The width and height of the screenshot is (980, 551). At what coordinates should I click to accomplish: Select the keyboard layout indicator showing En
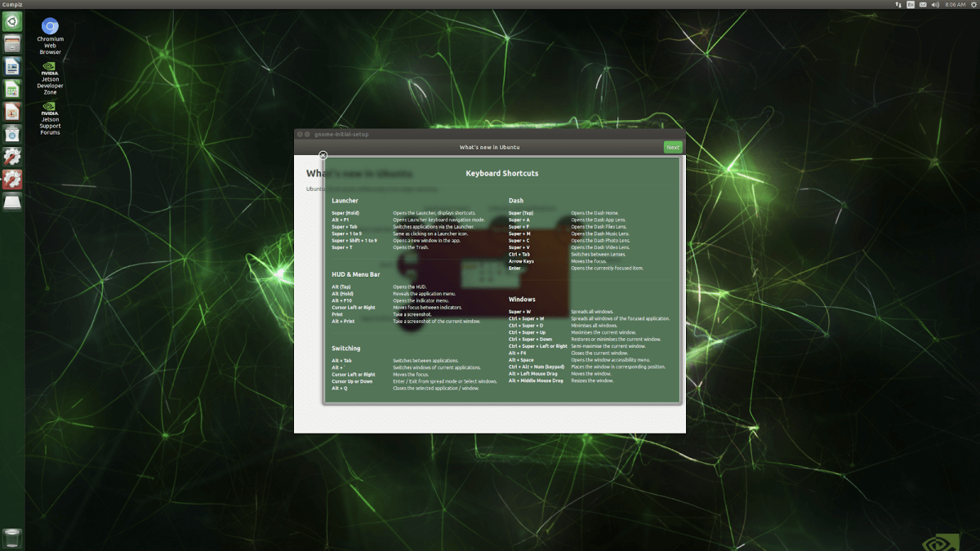(910, 5)
